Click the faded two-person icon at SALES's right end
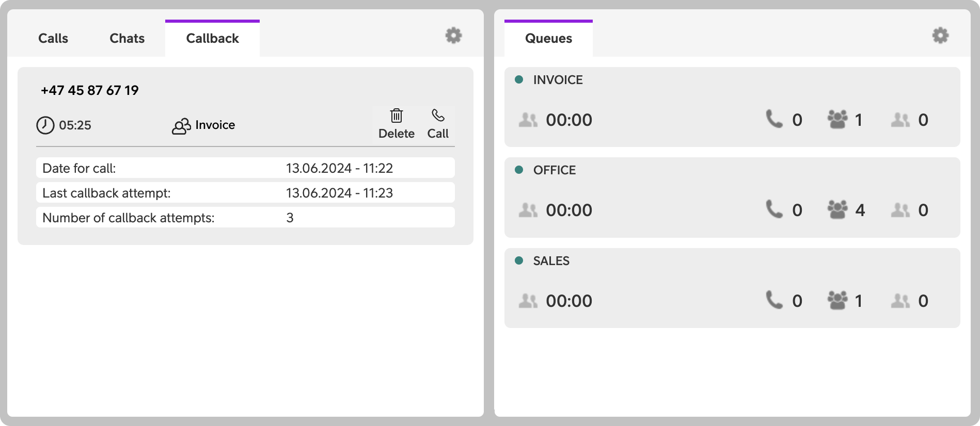This screenshot has width=980, height=426. click(x=900, y=301)
